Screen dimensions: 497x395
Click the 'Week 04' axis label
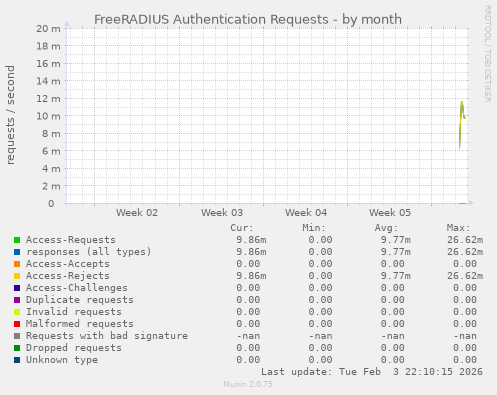[306, 213]
